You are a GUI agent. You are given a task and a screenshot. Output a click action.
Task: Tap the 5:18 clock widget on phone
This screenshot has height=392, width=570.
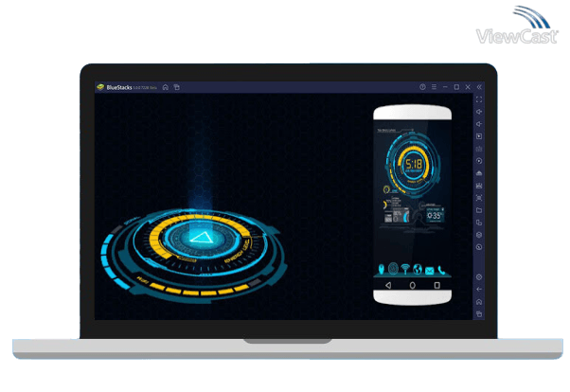click(414, 165)
